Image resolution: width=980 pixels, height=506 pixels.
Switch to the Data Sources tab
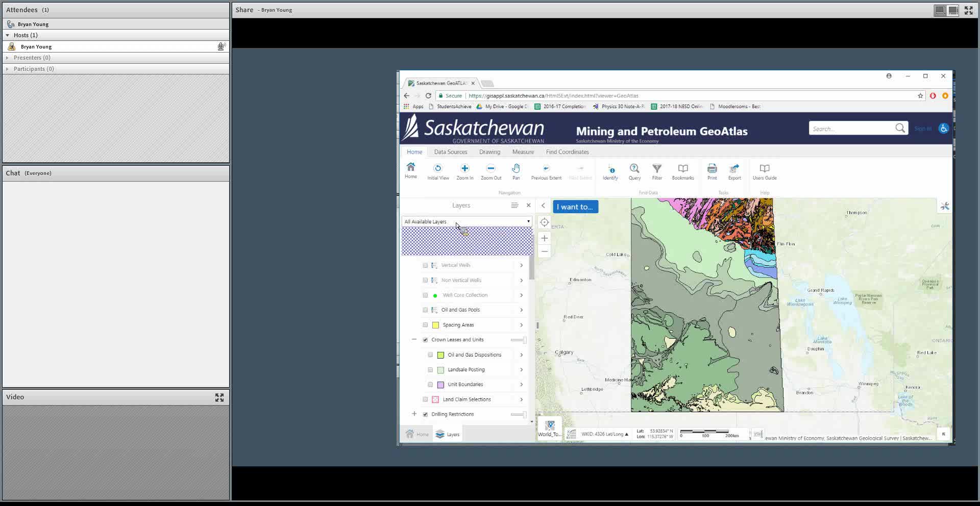point(450,152)
